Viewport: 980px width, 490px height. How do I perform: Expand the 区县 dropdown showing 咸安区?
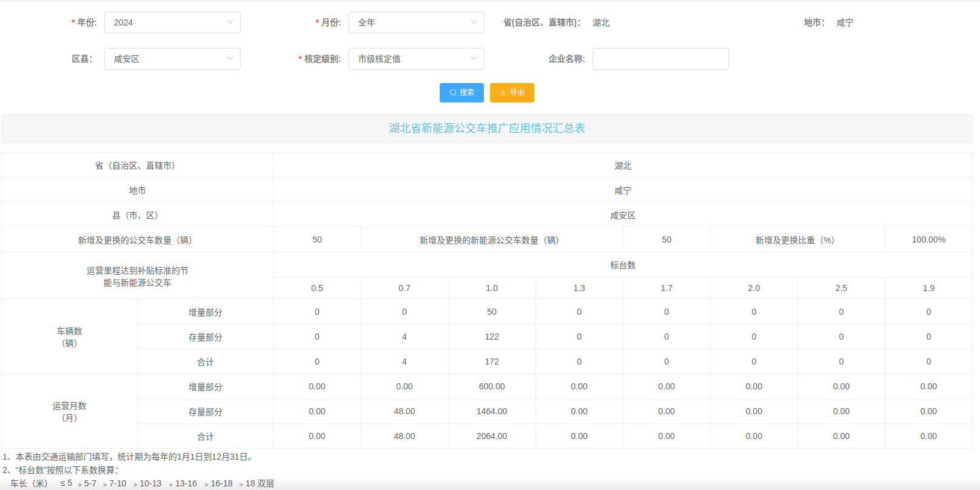click(x=172, y=59)
